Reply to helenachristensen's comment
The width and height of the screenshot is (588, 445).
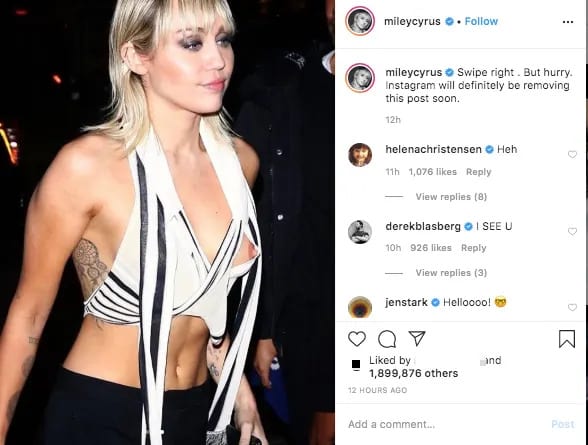(478, 172)
